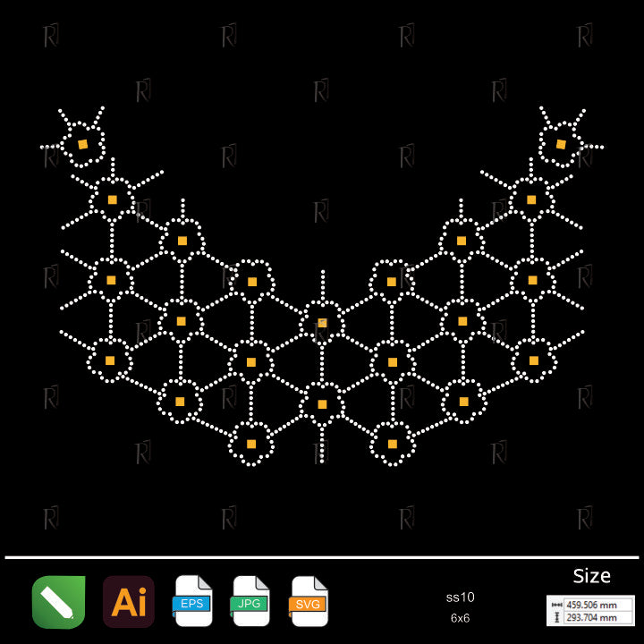Viewport: 644px width, 644px height.
Task: Choose the JPG file format icon
Action: point(250,601)
